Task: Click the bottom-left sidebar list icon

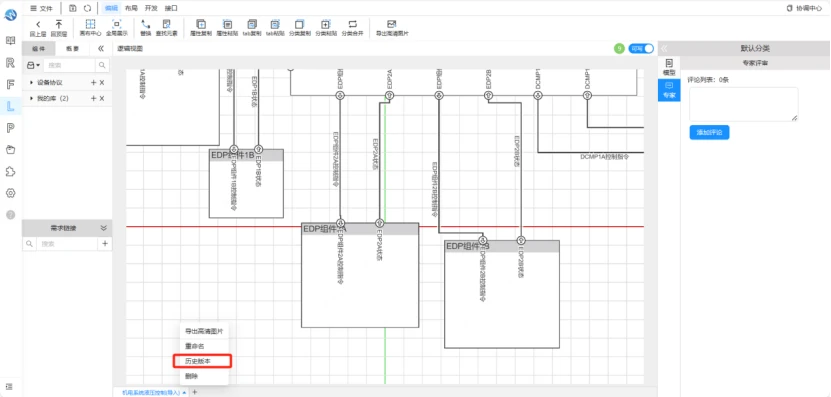Action: tap(9, 386)
